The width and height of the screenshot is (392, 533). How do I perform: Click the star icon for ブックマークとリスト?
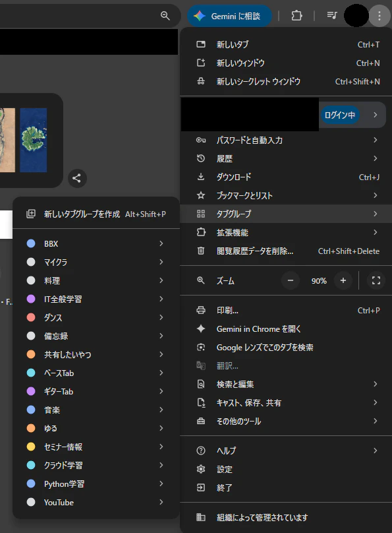[201, 195]
